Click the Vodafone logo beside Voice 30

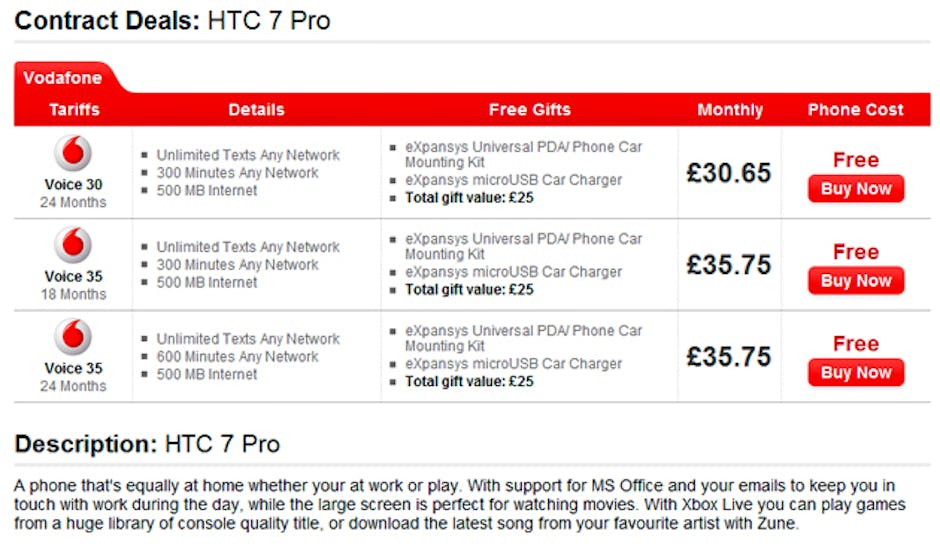click(73, 153)
